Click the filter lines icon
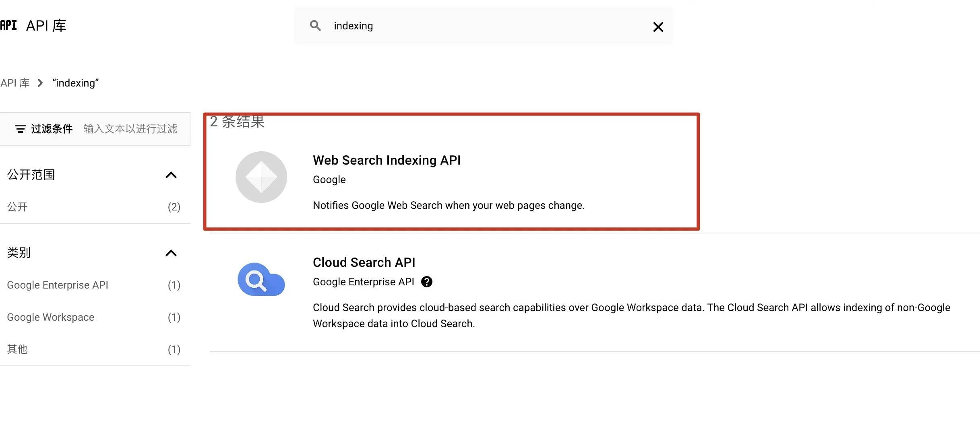This screenshot has height=429, width=980. click(20, 129)
